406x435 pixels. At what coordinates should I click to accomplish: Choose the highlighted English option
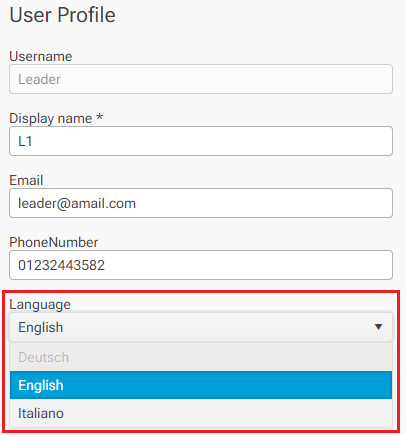(x=201, y=385)
